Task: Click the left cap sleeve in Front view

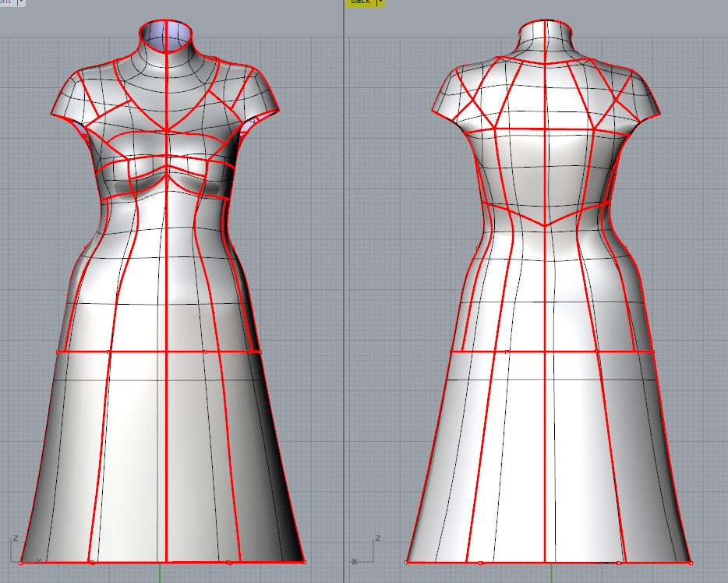Action: point(70,100)
